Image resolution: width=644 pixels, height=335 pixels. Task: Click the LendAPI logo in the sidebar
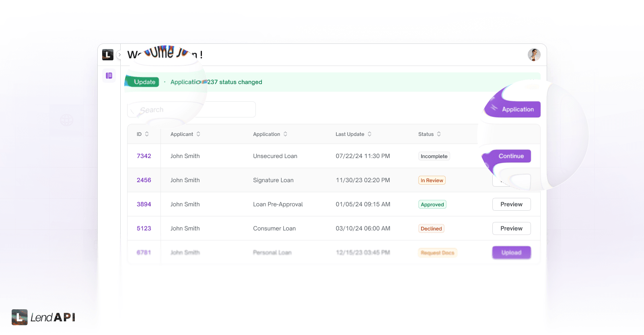pyautogui.click(x=108, y=55)
